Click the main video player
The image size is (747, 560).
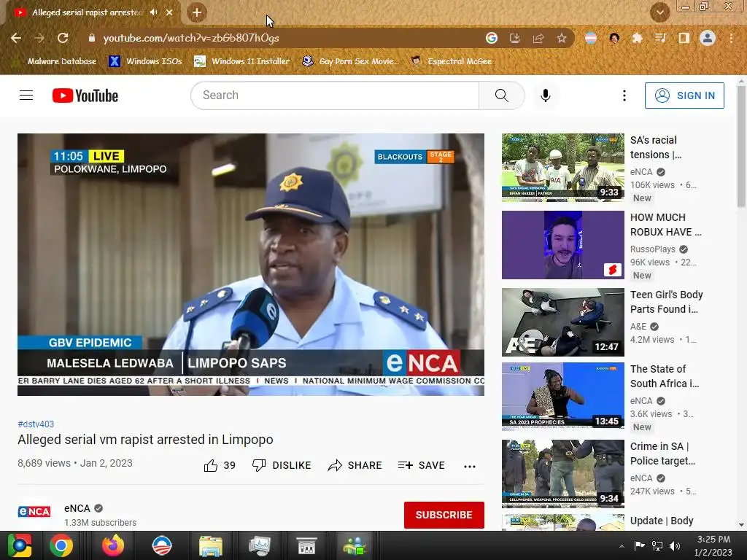pos(251,264)
